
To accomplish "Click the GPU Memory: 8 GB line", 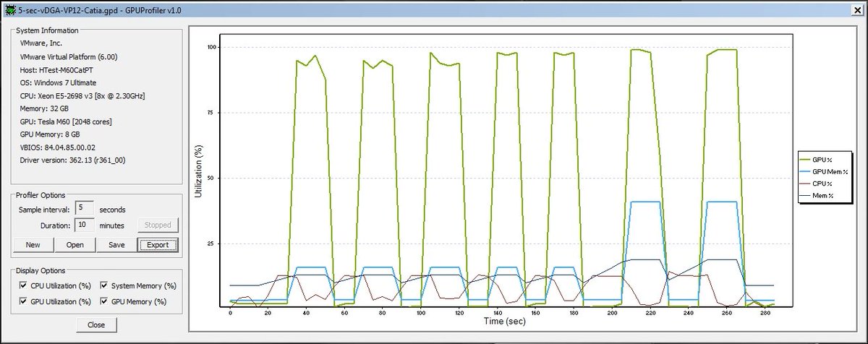I will 50,134.
